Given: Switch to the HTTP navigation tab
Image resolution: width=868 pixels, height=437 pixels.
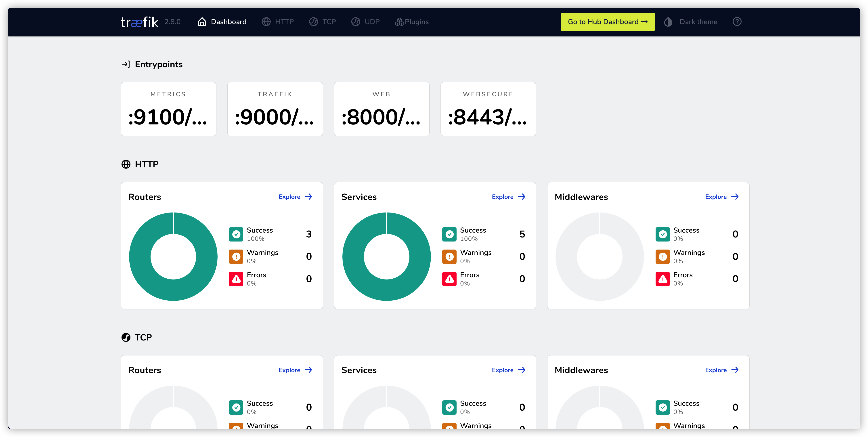Looking at the screenshot, I should click(x=278, y=22).
